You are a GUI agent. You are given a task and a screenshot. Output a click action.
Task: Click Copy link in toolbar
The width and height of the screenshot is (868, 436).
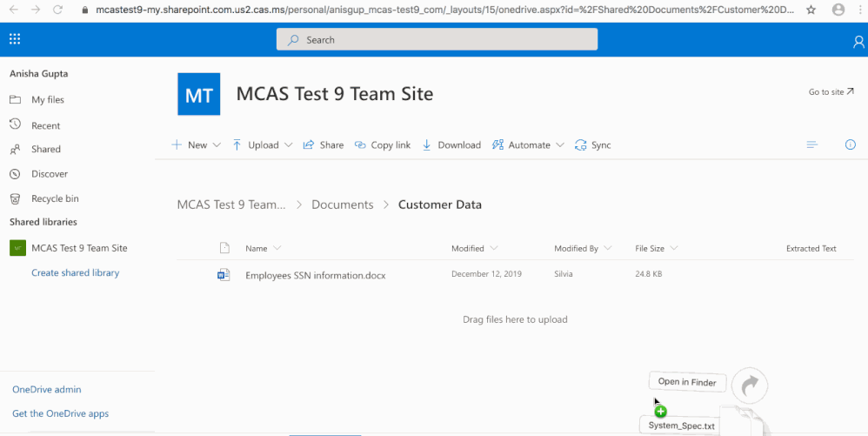(383, 145)
